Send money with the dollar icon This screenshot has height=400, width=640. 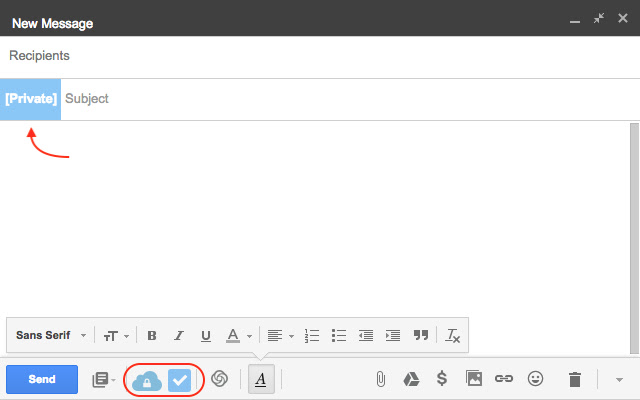(442, 378)
